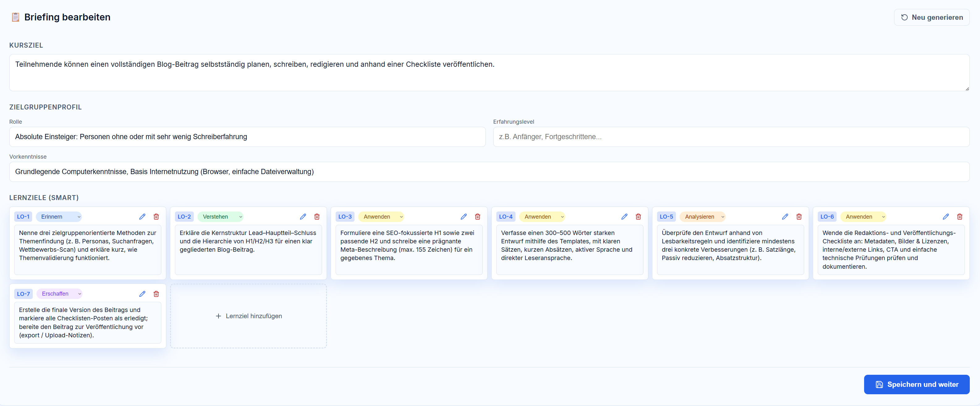
Task: Delete LO-7 using the trash icon
Action: [x=156, y=294]
